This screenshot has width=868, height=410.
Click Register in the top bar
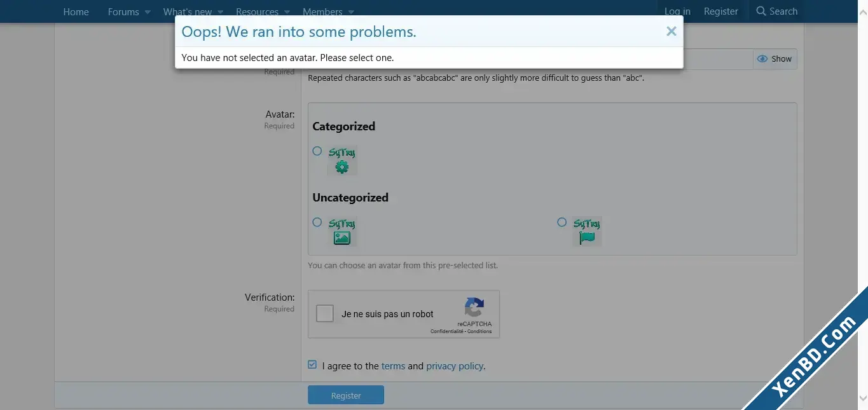[x=721, y=11]
